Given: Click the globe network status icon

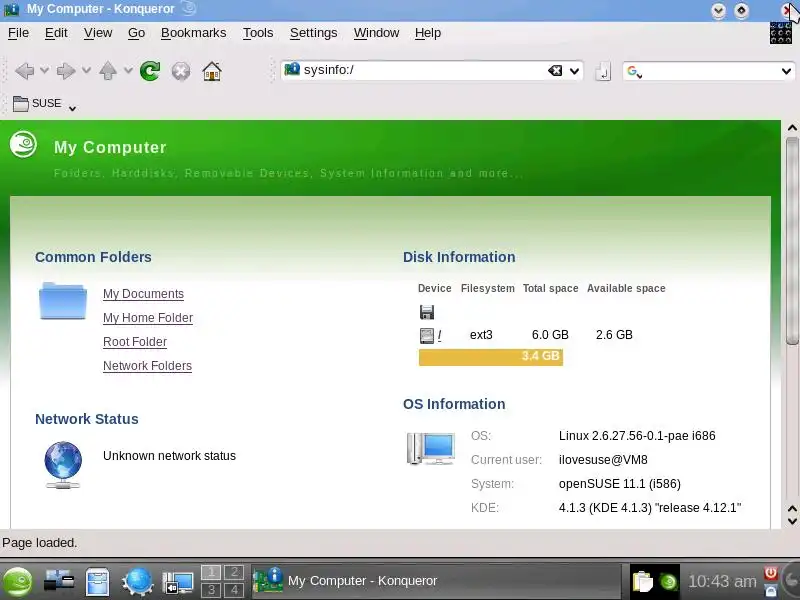Looking at the screenshot, I should [x=63, y=465].
